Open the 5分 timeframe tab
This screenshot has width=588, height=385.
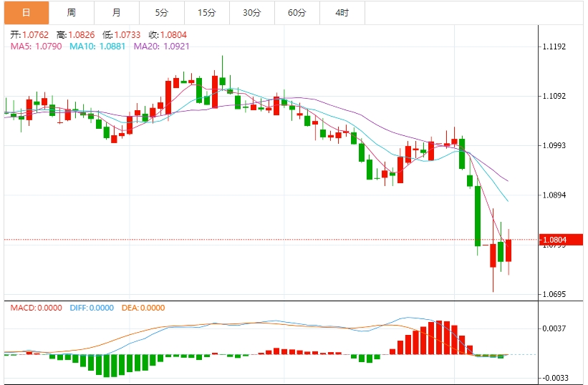(x=162, y=13)
